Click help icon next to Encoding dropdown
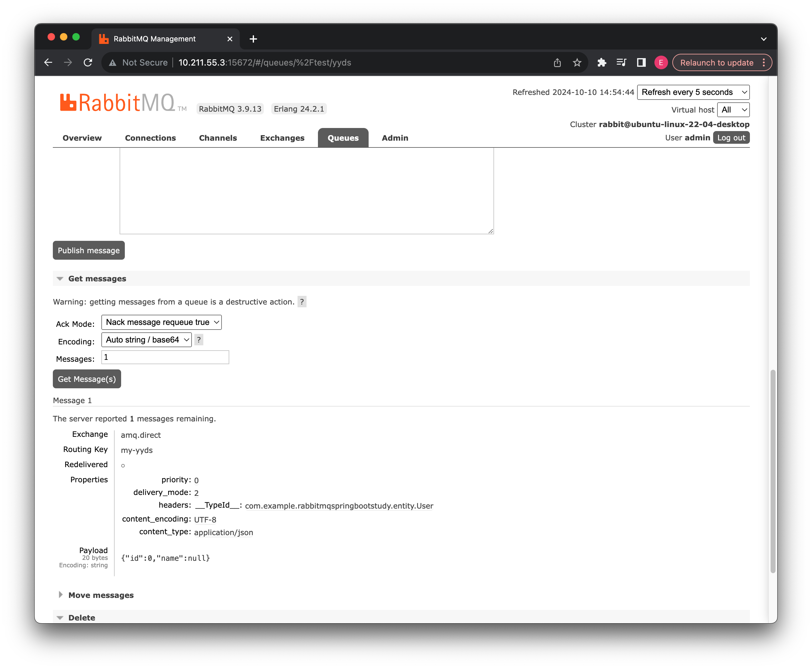The height and width of the screenshot is (669, 812). (198, 339)
